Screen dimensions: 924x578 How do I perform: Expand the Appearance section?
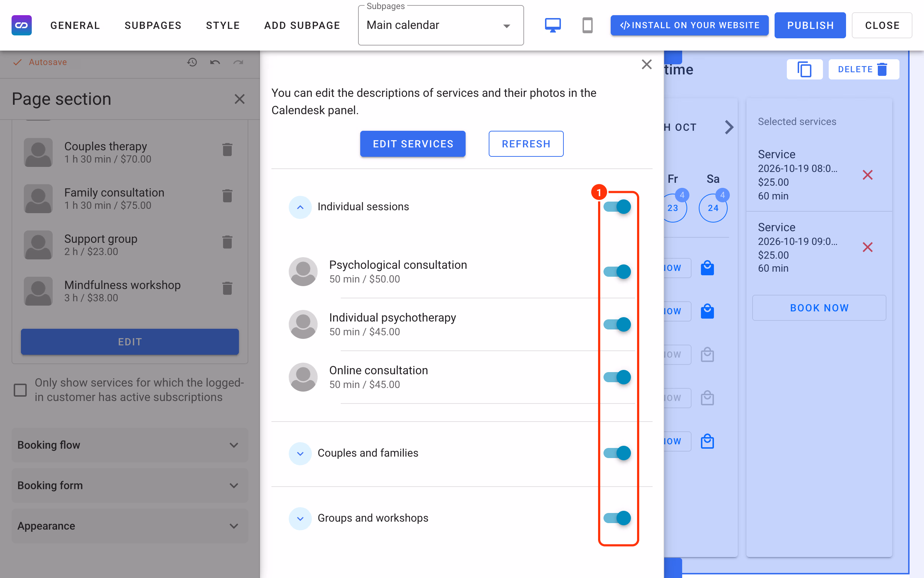130,526
